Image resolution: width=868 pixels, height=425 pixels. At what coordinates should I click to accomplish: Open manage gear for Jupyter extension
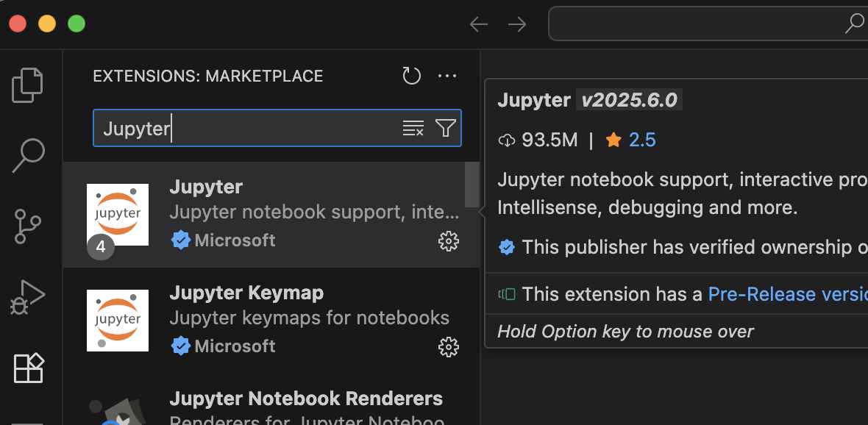449,240
